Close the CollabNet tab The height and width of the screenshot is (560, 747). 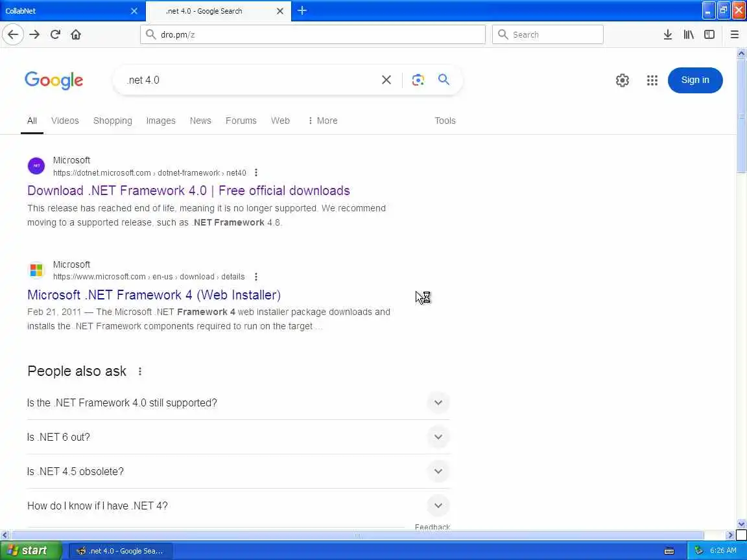click(x=134, y=10)
